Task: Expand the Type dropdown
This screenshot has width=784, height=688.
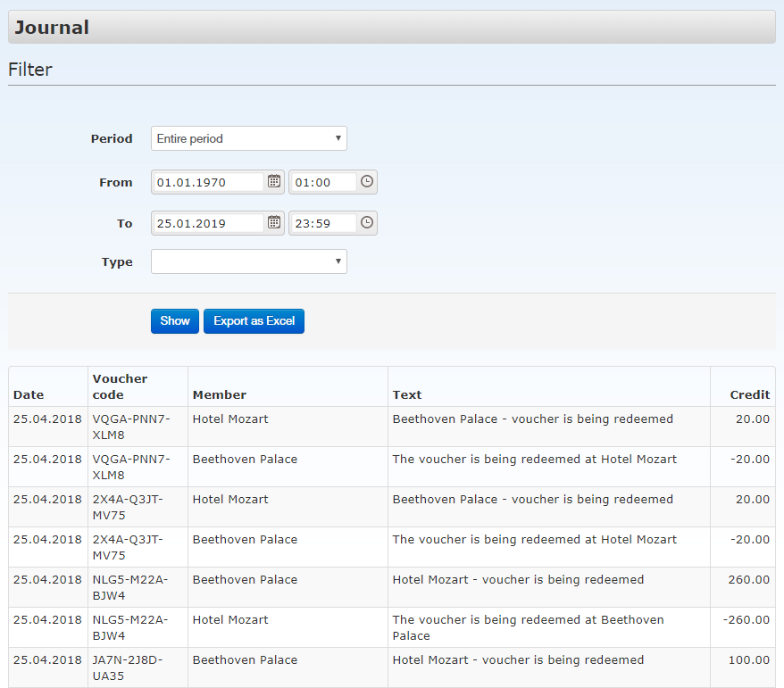Action: pyautogui.click(x=249, y=261)
